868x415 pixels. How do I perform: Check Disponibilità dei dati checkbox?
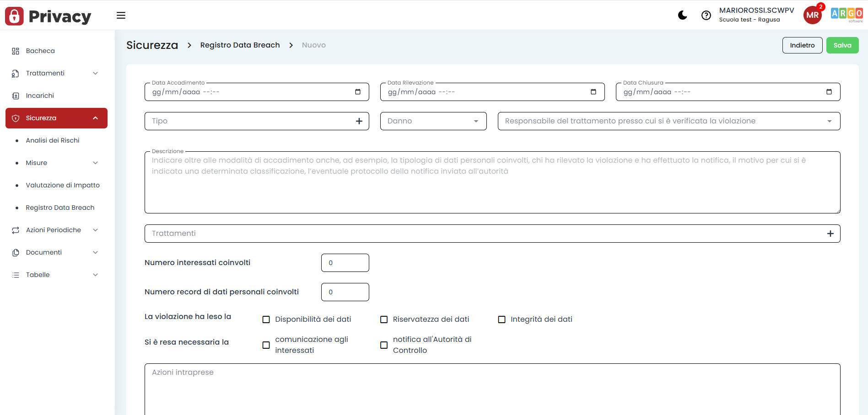point(266,319)
